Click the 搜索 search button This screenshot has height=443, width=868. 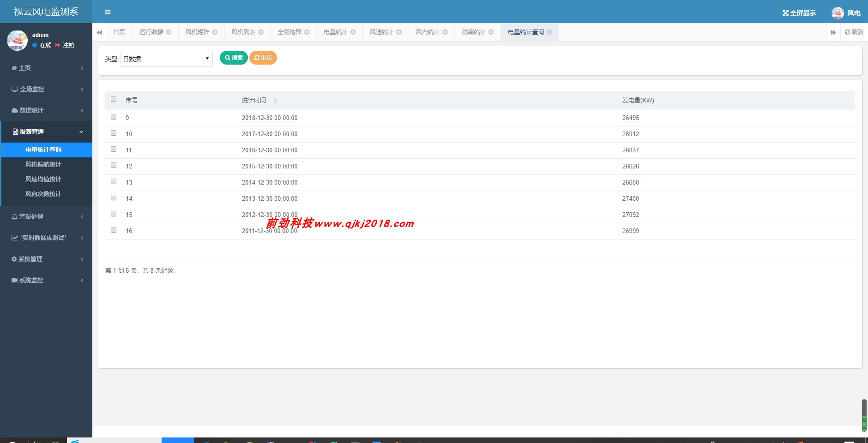click(x=233, y=58)
